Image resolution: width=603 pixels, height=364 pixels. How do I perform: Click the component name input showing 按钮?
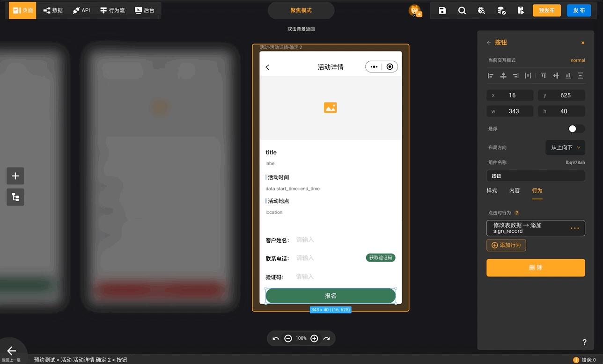point(536,175)
